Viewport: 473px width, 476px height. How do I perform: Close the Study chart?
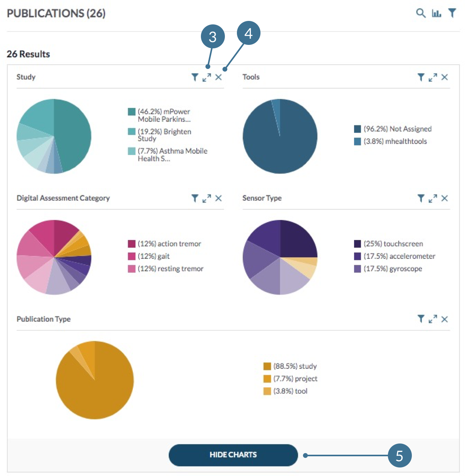(219, 77)
